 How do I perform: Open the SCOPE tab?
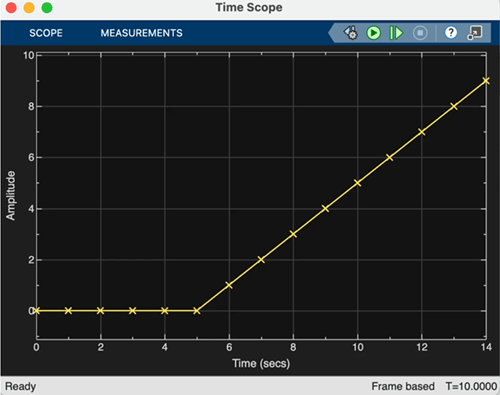click(46, 33)
